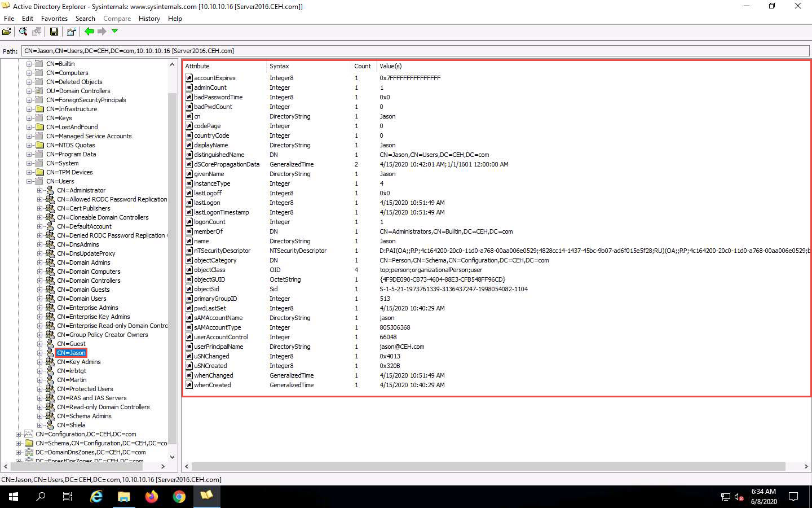Viewport: 812px width, 508px height.
Task: Go back with the green left arrow
Action: 89,32
